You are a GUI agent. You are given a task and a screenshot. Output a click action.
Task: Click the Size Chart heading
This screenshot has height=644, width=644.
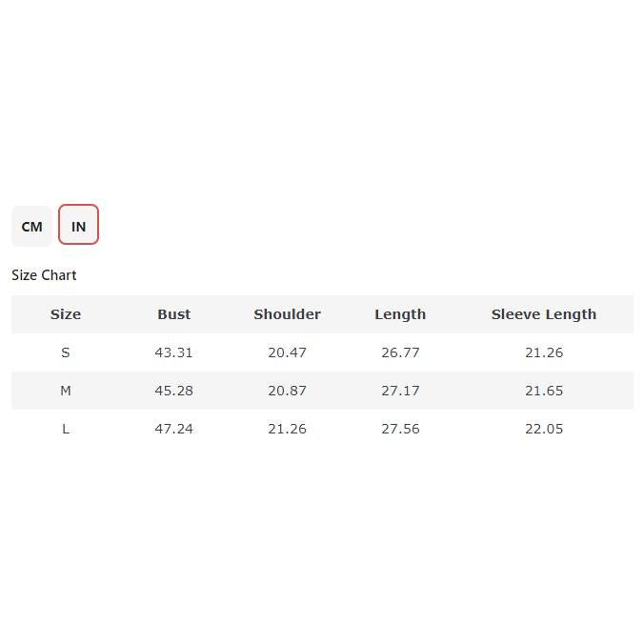click(x=44, y=275)
